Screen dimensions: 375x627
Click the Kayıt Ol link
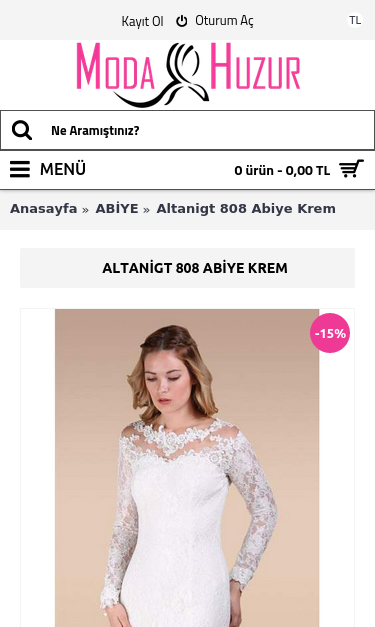click(x=142, y=21)
